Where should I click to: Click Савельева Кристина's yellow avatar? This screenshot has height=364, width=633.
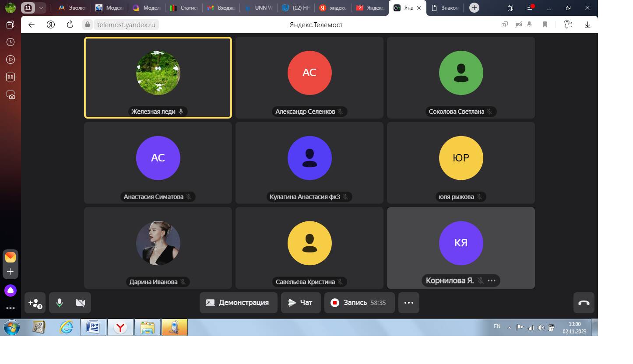click(309, 243)
